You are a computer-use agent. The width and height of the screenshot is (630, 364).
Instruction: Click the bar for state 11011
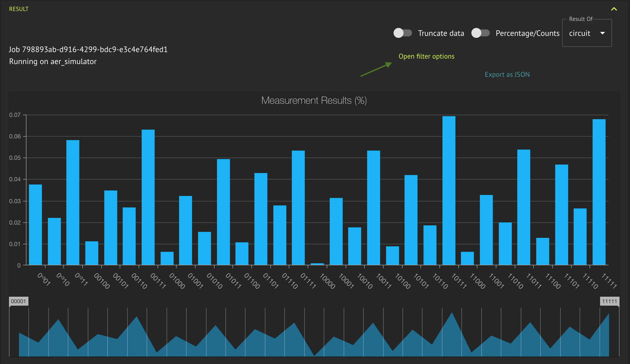pyautogui.click(x=524, y=207)
